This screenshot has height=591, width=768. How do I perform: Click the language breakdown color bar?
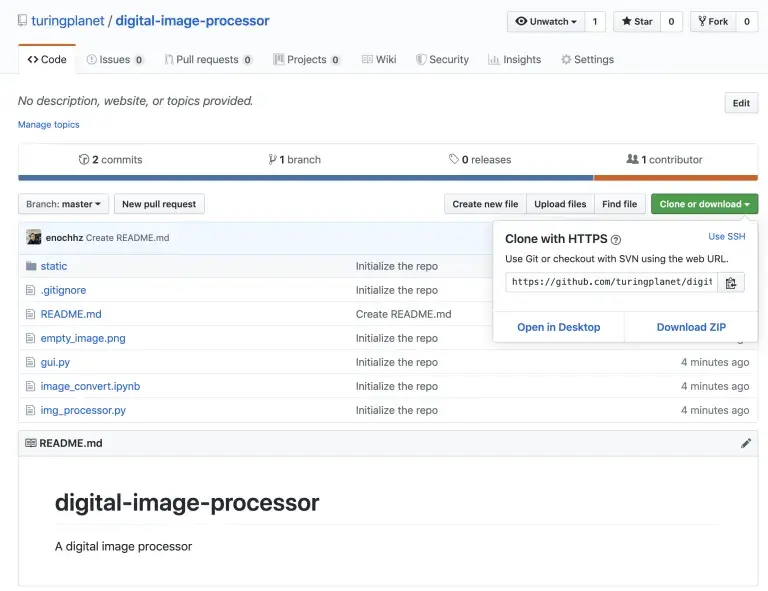pos(388,178)
